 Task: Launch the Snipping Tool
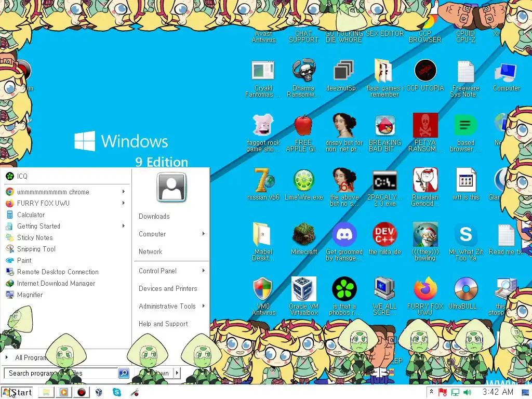tap(67, 249)
